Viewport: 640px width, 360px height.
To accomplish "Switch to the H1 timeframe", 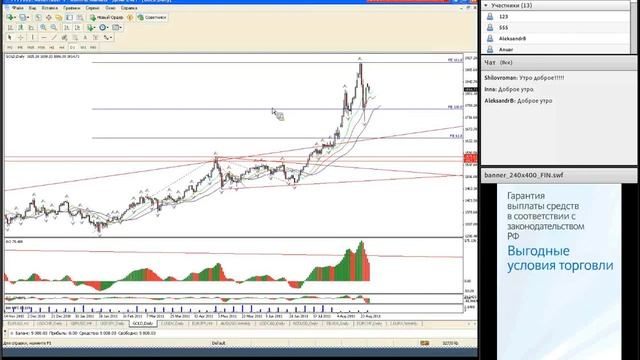I will [51, 47].
